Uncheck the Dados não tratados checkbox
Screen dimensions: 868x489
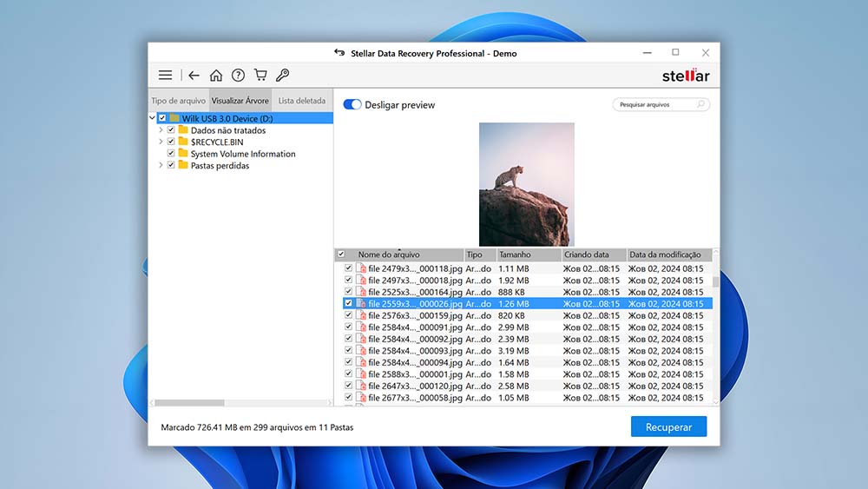point(171,129)
